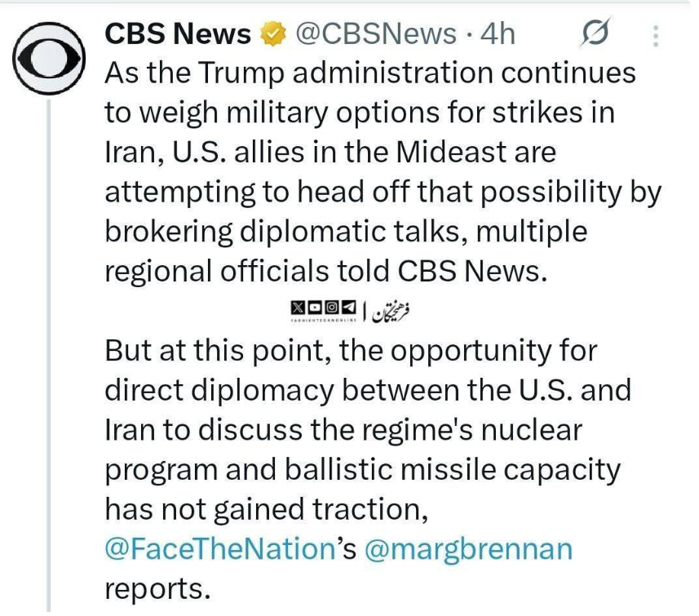
Task: Click the gold verified badge
Action: [272, 34]
